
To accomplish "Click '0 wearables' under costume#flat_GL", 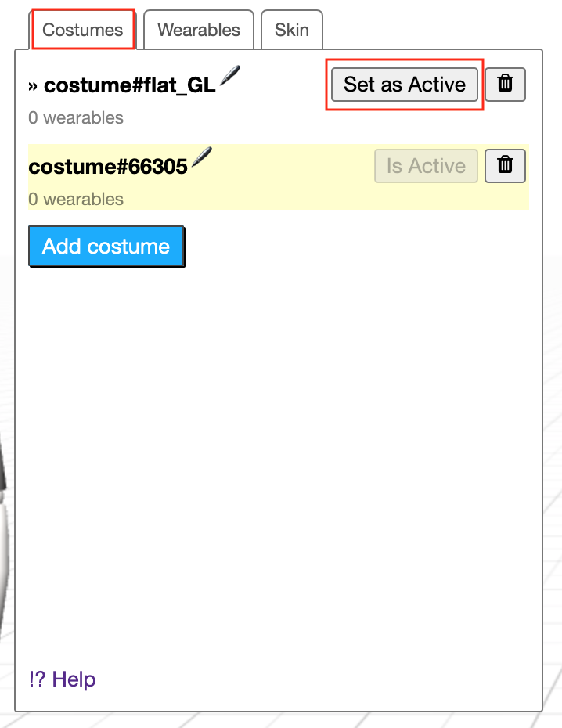I will [x=76, y=118].
